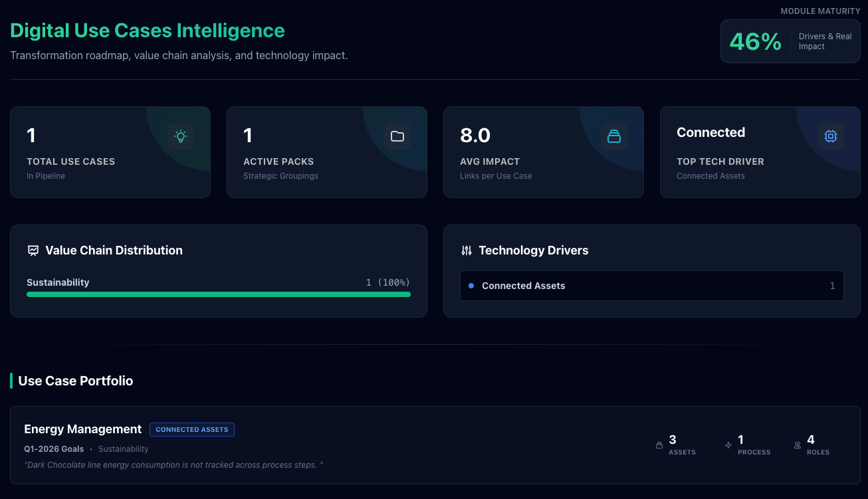Screen dimensions: 868x499
Task: Click the count 1 in Connected Assets row
Action: pos(832,286)
